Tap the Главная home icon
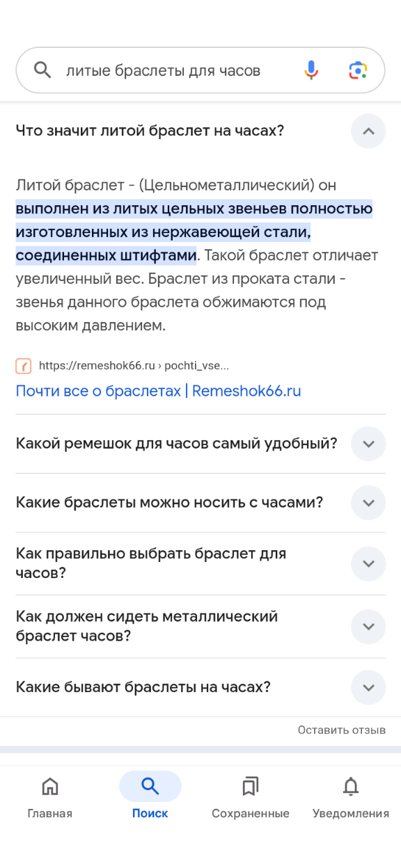401x868 pixels. coord(50,787)
